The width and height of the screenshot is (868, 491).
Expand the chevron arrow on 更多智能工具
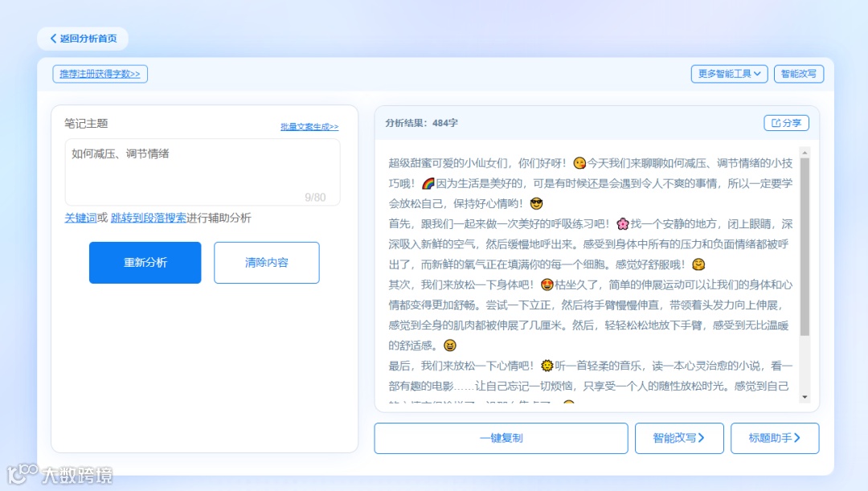point(756,74)
